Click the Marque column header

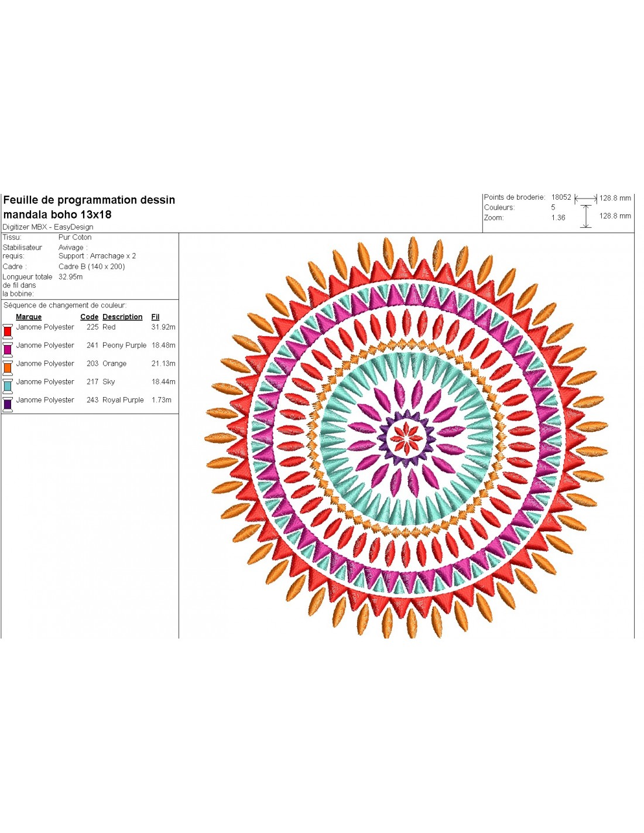tap(29, 317)
